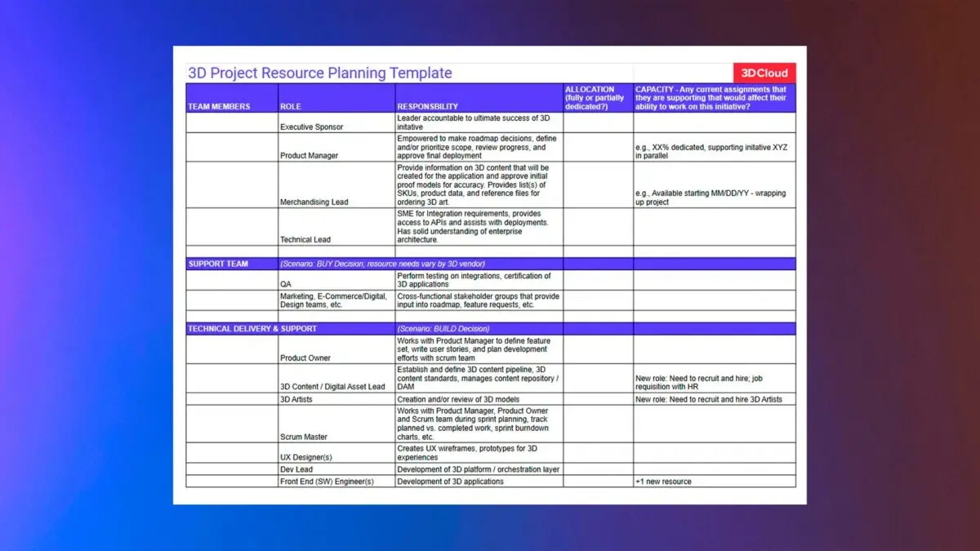Select "Cross-functional stakeholder groups" responsibility cell
This screenshot has height=551, width=980.
479,300
